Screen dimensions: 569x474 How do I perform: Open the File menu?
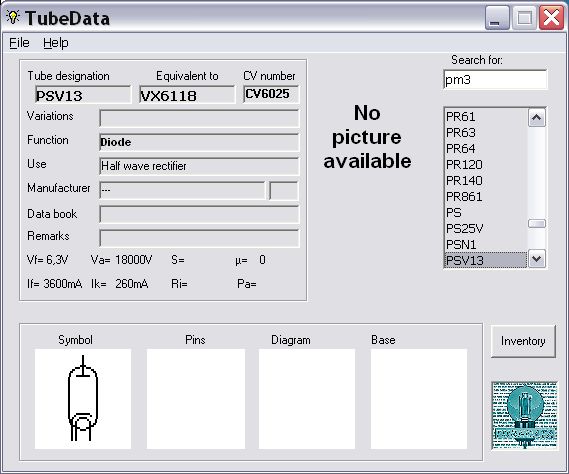pyautogui.click(x=19, y=43)
